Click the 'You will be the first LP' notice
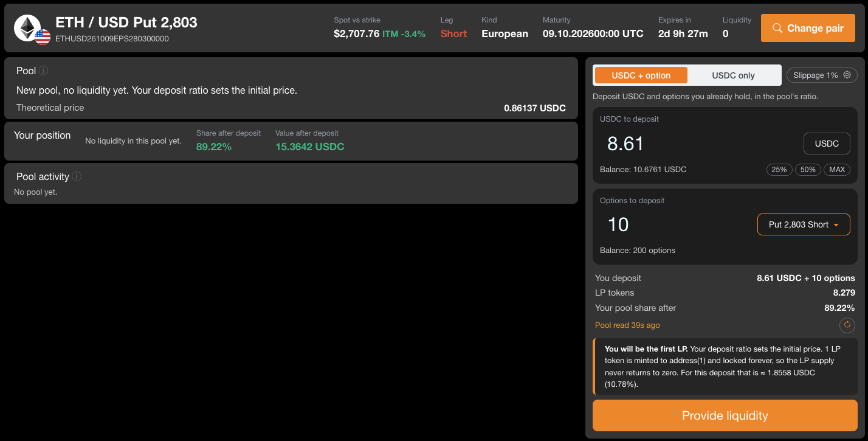868x441 pixels. (725, 367)
